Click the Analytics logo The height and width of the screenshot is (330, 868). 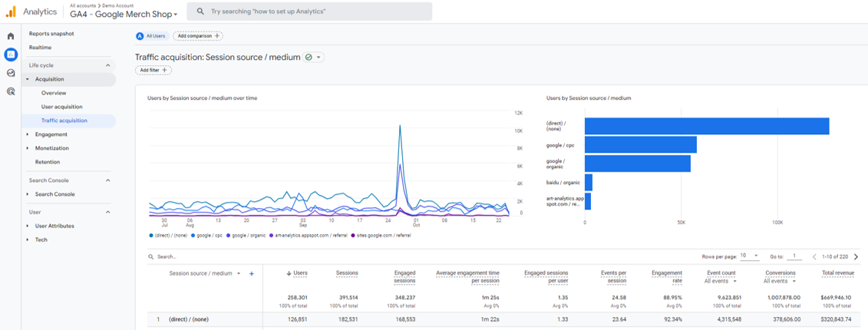pos(11,11)
